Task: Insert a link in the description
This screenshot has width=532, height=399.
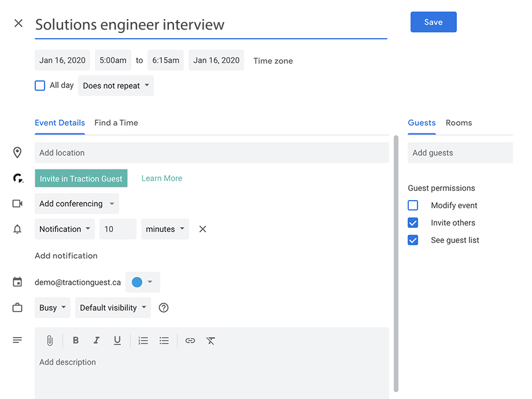Action: point(190,341)
